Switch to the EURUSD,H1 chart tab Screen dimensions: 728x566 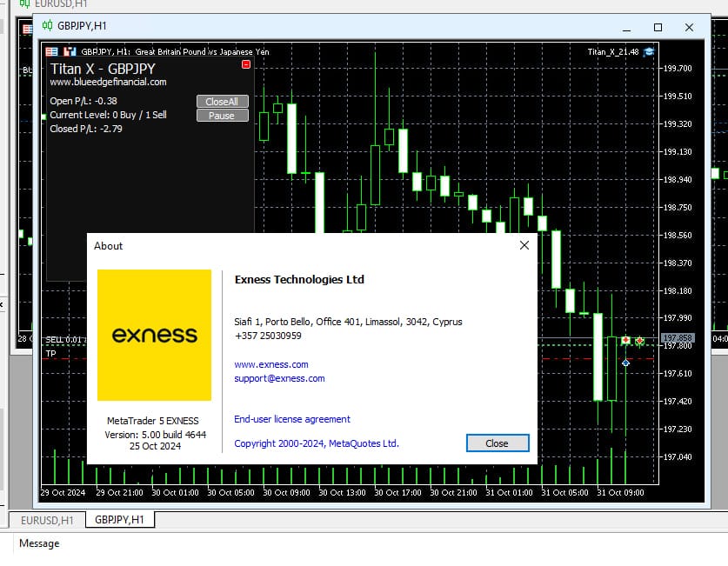[x=47, y=520]
